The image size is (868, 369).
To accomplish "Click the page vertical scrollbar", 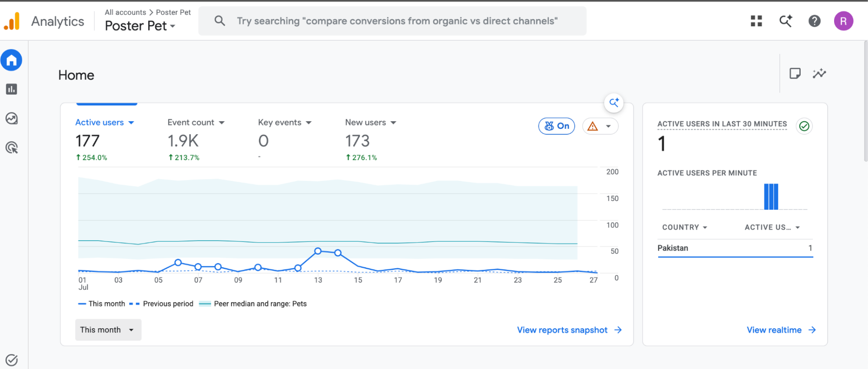I will click(865, 101).
